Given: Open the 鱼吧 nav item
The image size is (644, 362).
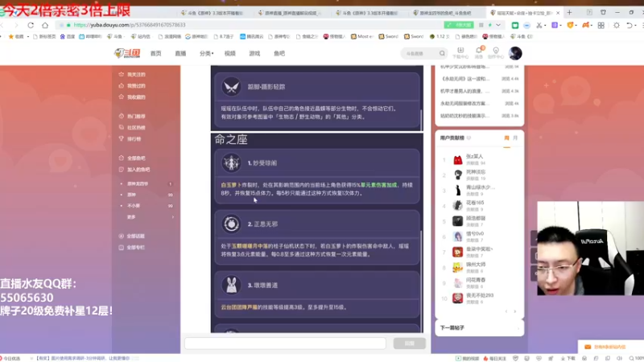Looking at the screenshot, I should point(279,53).
